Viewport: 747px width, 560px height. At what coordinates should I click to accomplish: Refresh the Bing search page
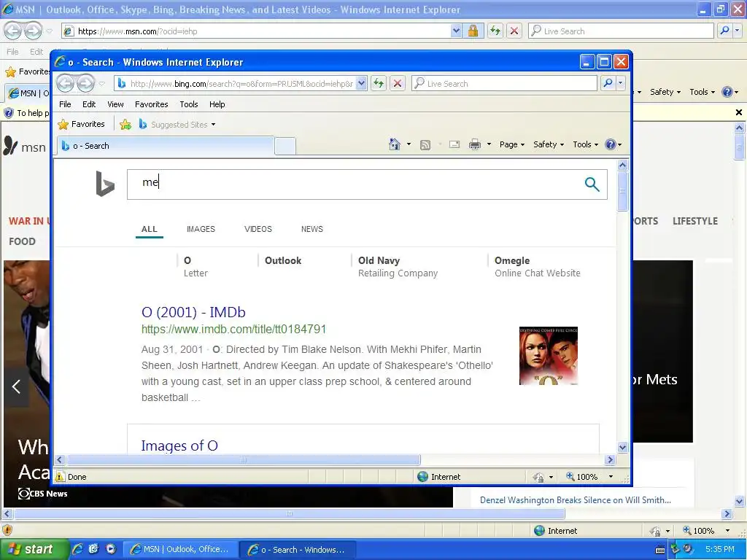(379, 83)
